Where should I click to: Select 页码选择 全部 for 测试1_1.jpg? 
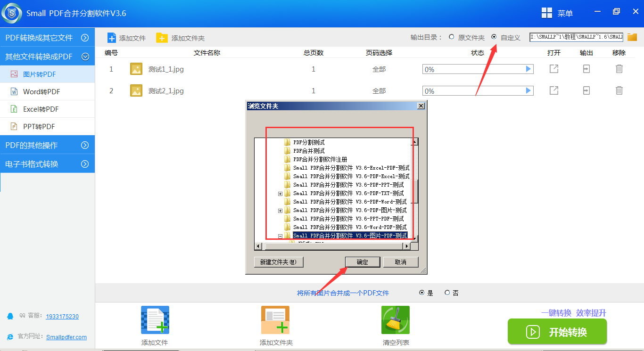click(x=379, y=69)
